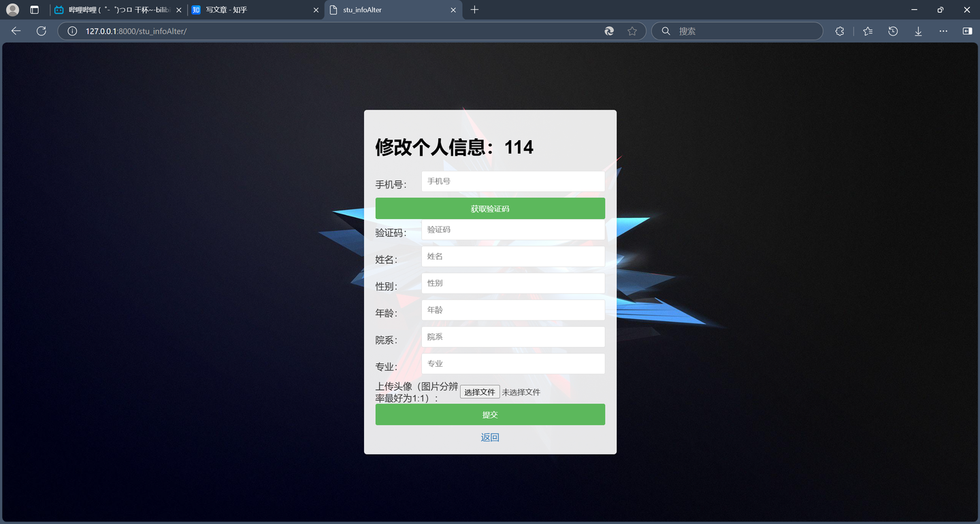Image resolution: width=980 pixels, height=524 pixels.
Task: Click the 返回 link below the form
Action: (490, 436)
